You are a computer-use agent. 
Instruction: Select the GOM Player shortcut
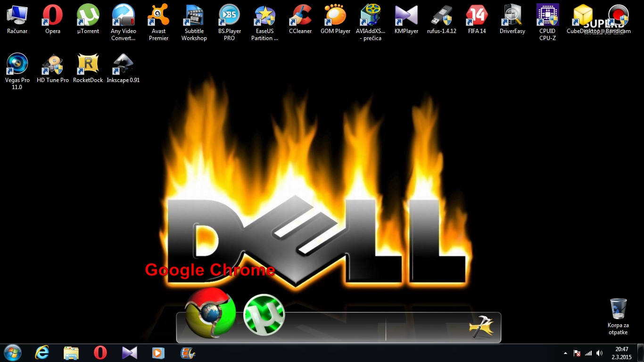pos(336,19)
